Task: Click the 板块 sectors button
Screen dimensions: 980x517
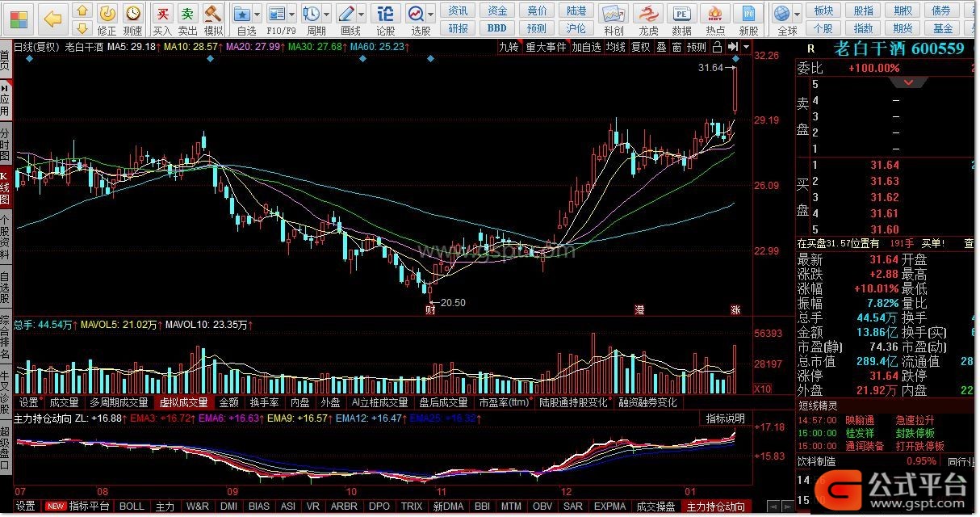Action: pos(823,11)
